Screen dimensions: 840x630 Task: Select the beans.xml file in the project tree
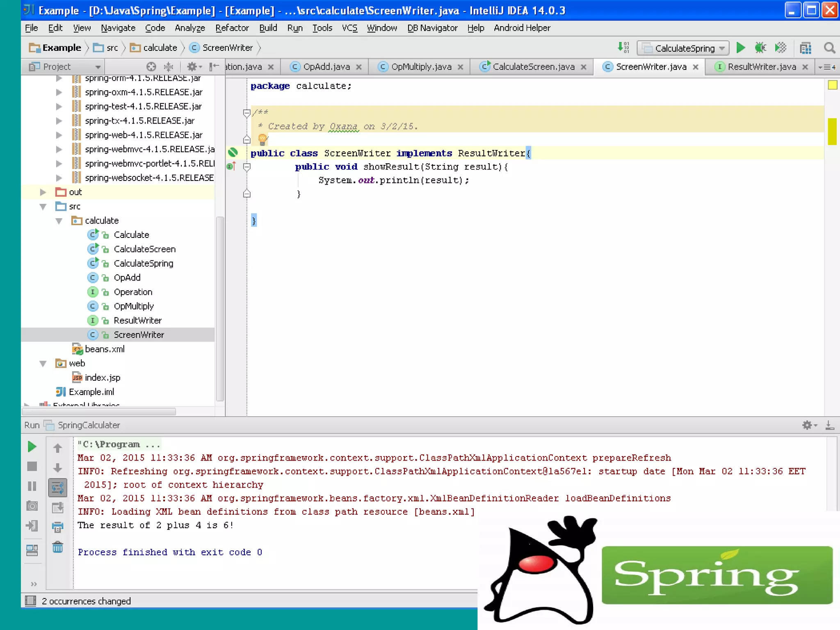[x=104, y=349]
